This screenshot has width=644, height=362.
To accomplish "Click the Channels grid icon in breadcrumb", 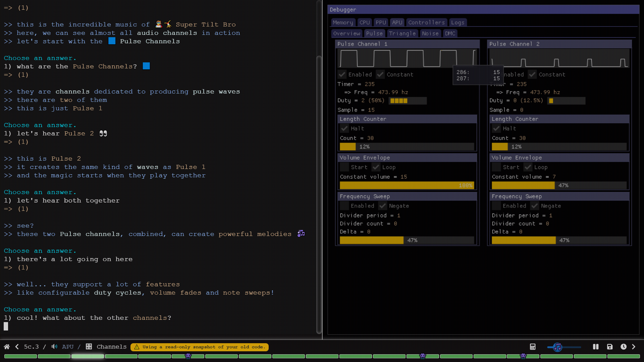I will 89,347.
